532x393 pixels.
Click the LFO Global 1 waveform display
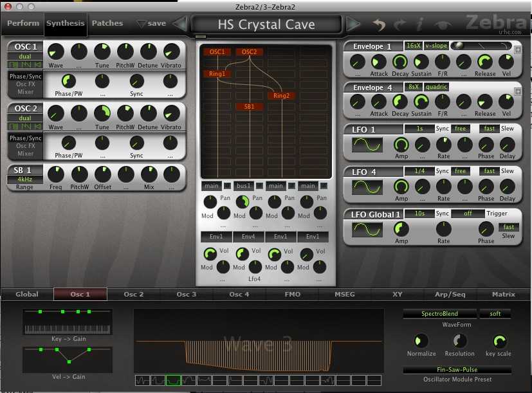(367, 230)
